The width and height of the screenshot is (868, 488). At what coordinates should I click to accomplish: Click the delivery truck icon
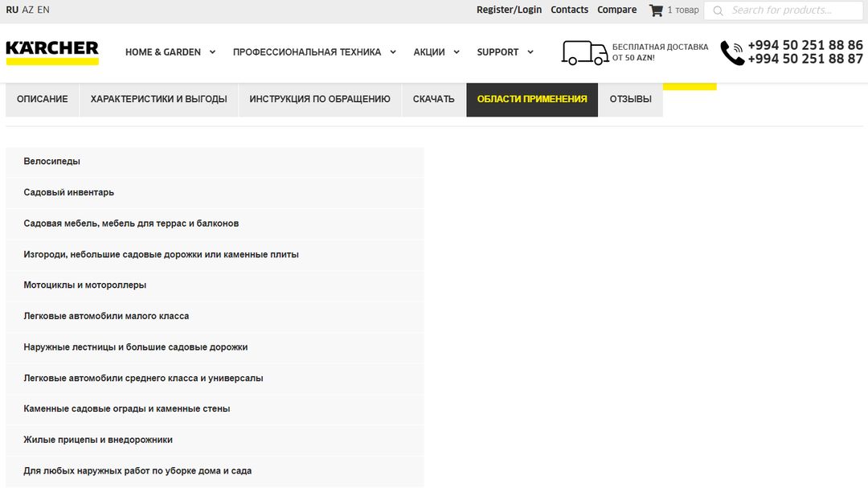[584, 52]
